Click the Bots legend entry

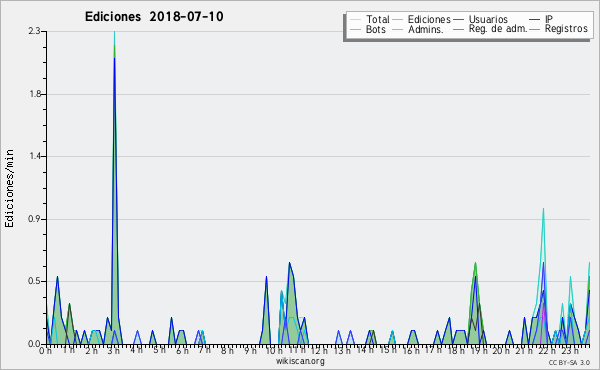click(368, 29)
